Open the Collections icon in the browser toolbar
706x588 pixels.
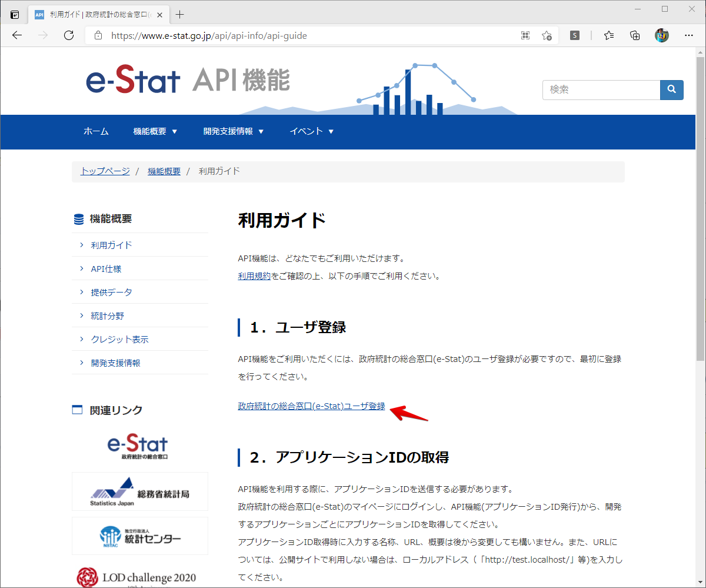pyautogui.click(x=634, y=35)
